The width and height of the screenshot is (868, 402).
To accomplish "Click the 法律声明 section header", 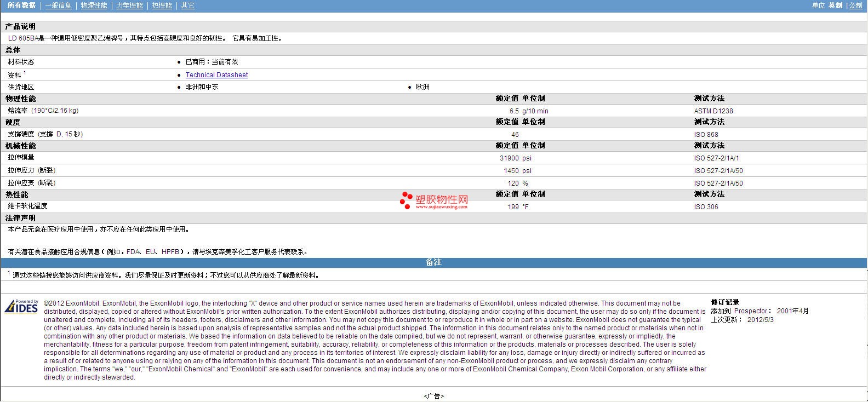I will click(20, 218).
